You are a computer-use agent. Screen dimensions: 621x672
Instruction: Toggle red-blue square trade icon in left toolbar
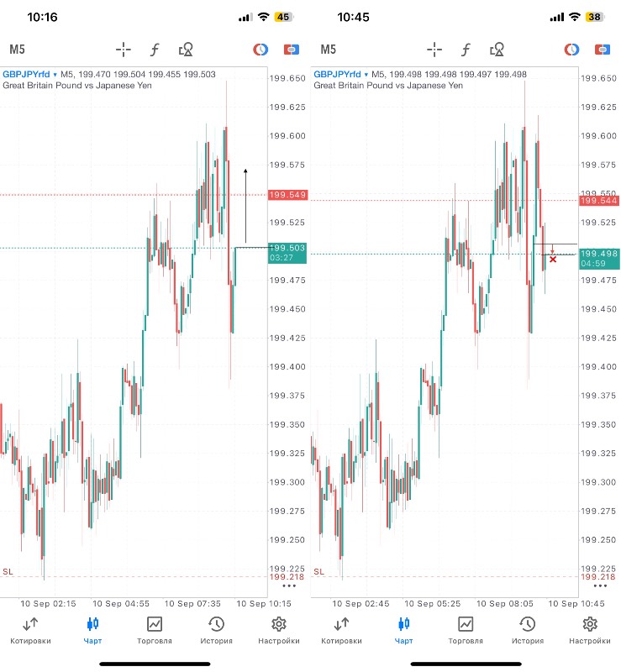[x=291, y=50]
